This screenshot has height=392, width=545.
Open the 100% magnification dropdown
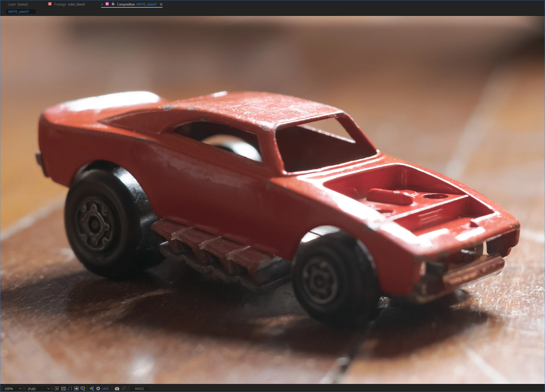point(13,388)
